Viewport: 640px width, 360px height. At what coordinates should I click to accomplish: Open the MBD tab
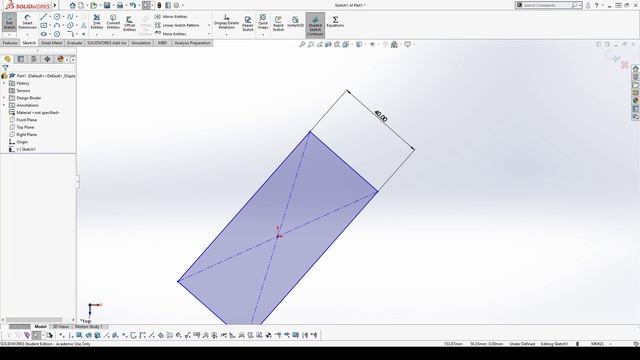click(162, 43)
